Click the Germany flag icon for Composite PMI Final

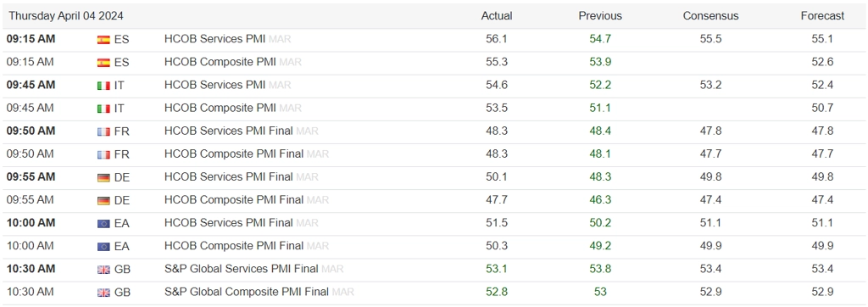[103, 200]
